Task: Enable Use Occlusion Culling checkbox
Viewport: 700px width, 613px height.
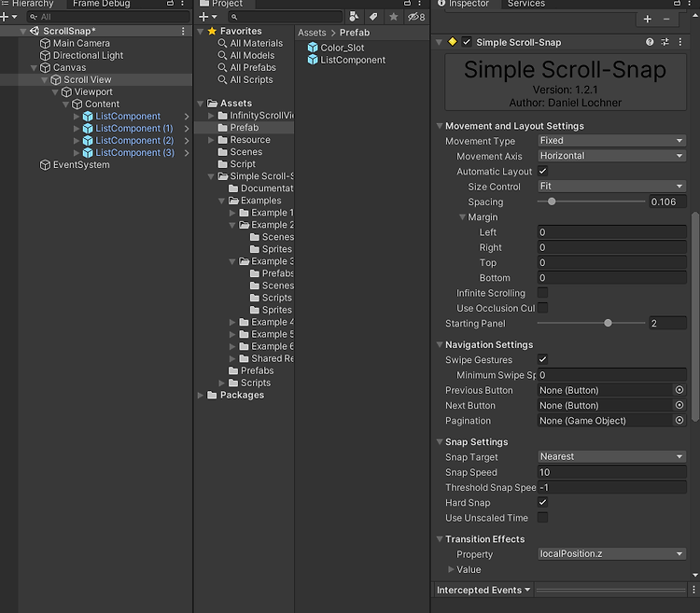Action: tap(543, 308)
